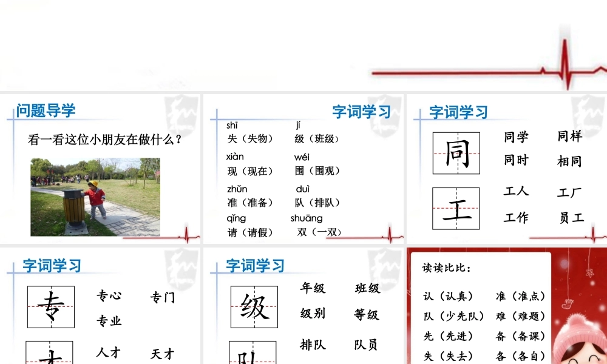Select the entry 失（失去）
This screenshot has width=607, height=364.
[449, 356]
